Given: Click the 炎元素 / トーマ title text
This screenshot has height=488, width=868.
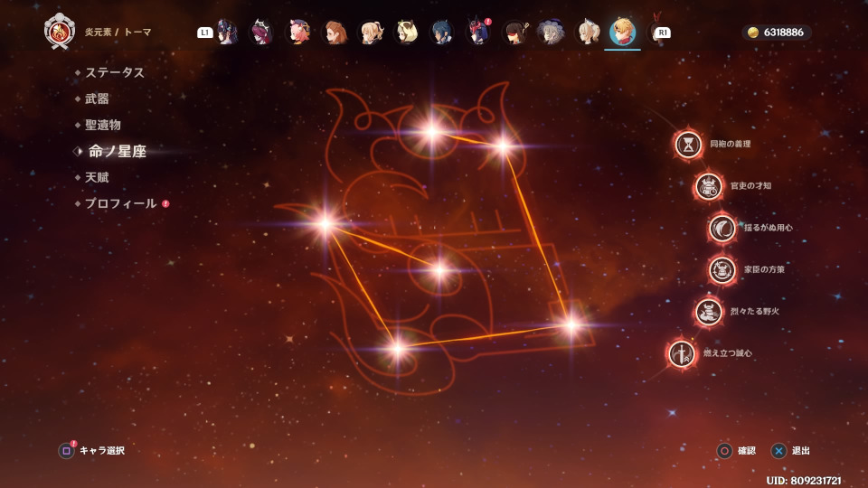Looking at the screenshot, I should pos(118,33).
